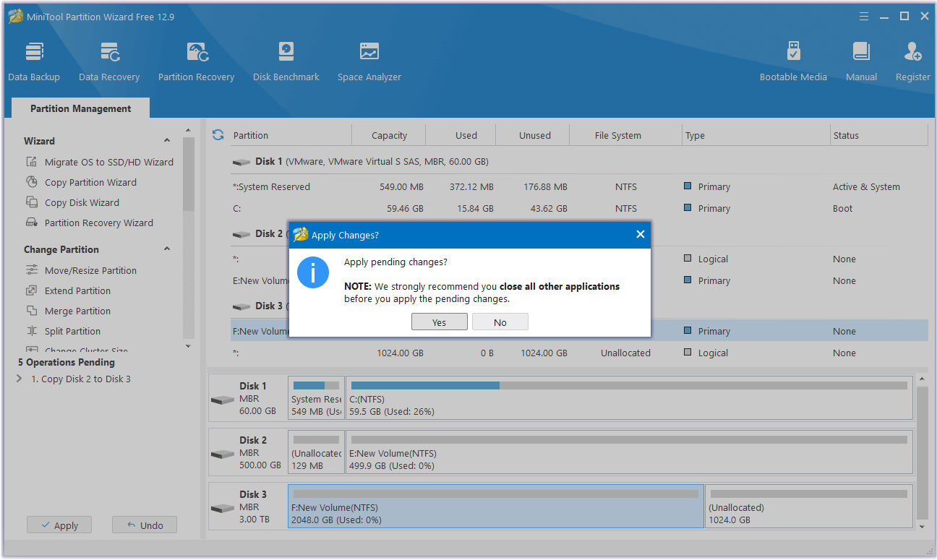Click the disk map scroll-down arrow
This screenshot has width=937, height=560.
coord(922,527)
